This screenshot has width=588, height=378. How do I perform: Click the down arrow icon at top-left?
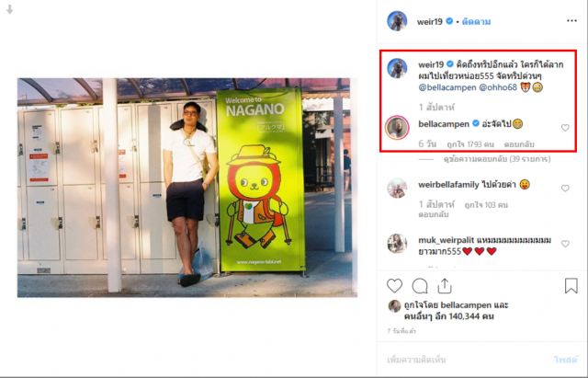click(10, 10)
